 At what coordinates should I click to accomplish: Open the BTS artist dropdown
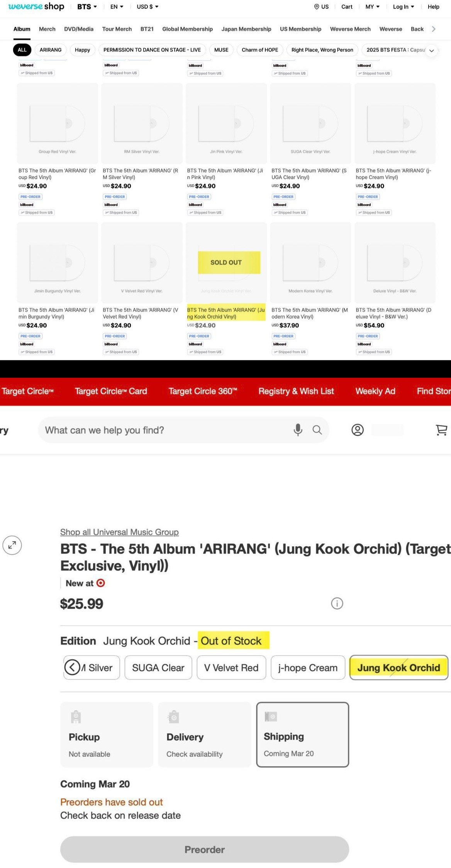pos(87,7)
